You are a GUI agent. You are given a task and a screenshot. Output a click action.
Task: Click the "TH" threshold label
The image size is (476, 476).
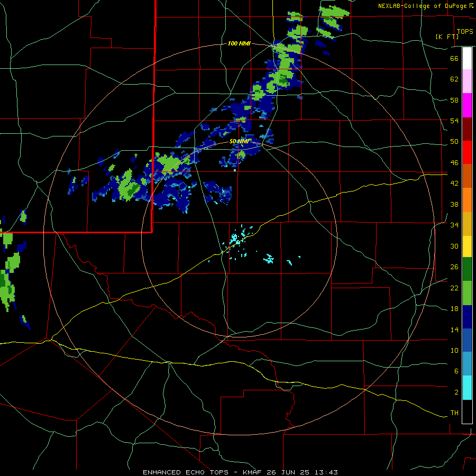(x=454, y=413)
